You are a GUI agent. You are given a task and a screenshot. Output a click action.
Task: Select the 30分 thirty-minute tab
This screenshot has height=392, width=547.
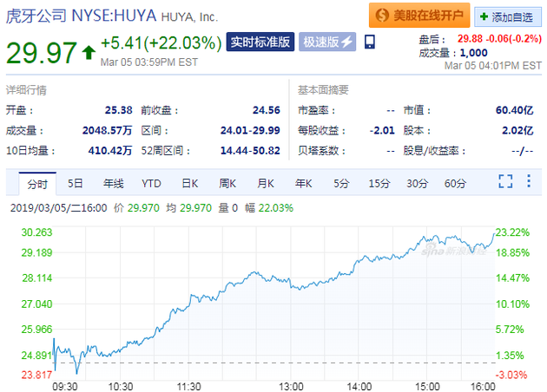(x=418, y=183)
